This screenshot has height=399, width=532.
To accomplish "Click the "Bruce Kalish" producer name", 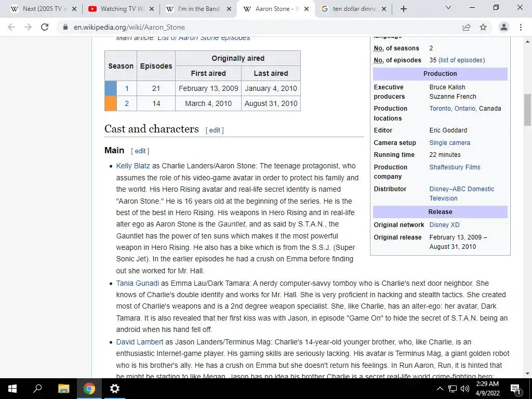I will [447, 87].
